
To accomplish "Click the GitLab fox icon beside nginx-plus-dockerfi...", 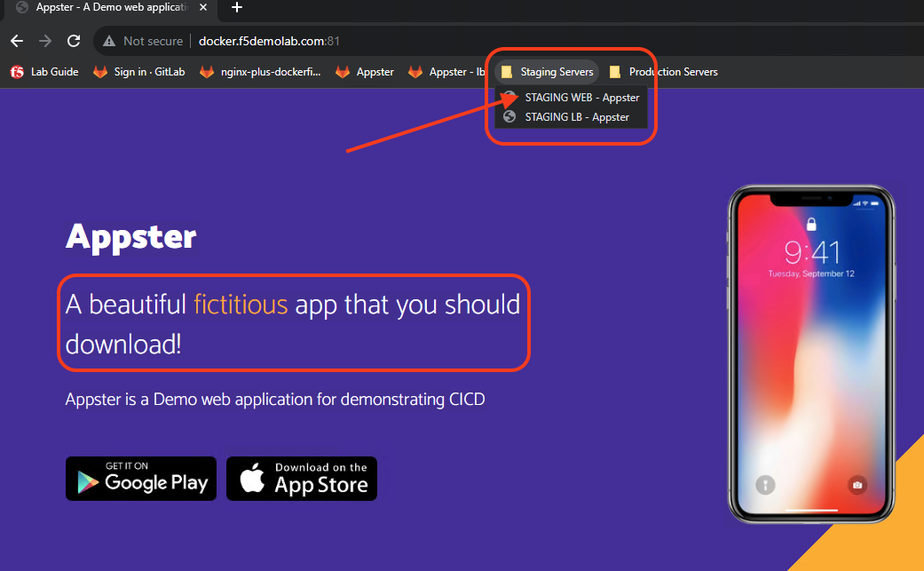I will tap(207, 72).
